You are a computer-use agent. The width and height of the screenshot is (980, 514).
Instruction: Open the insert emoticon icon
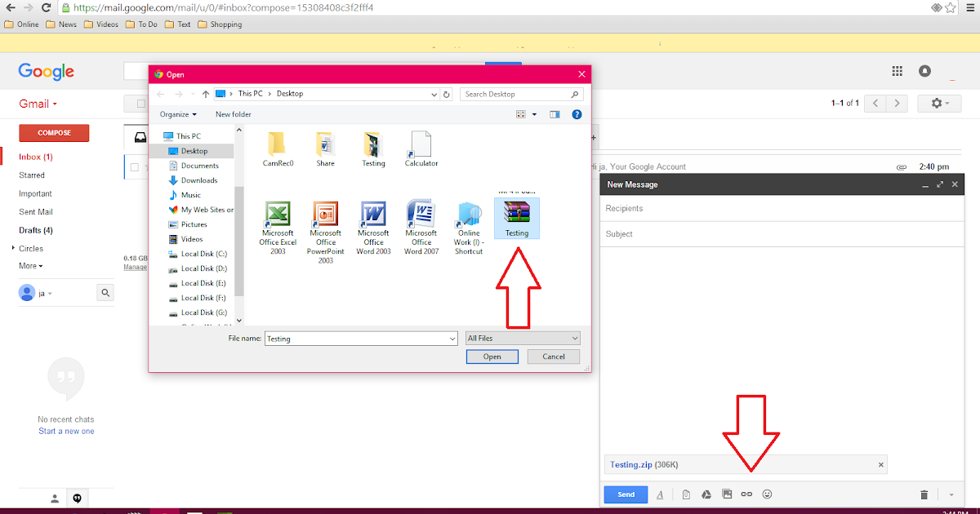click(x=767, y=494)
